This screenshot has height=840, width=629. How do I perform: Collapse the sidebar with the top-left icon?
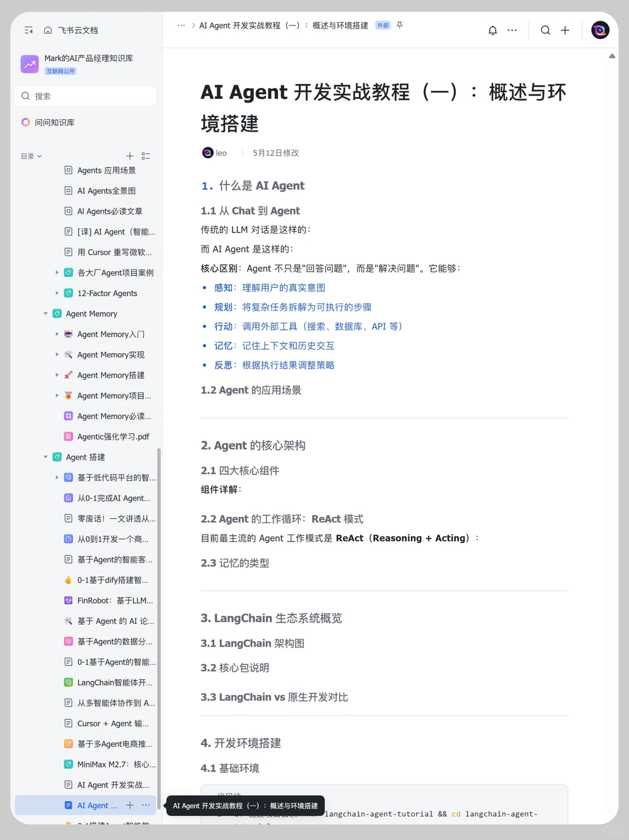[29, 30]
